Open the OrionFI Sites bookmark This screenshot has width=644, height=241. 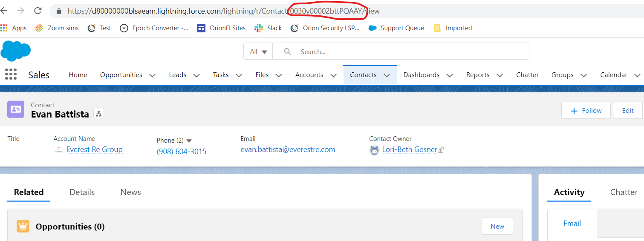point(221,28)
